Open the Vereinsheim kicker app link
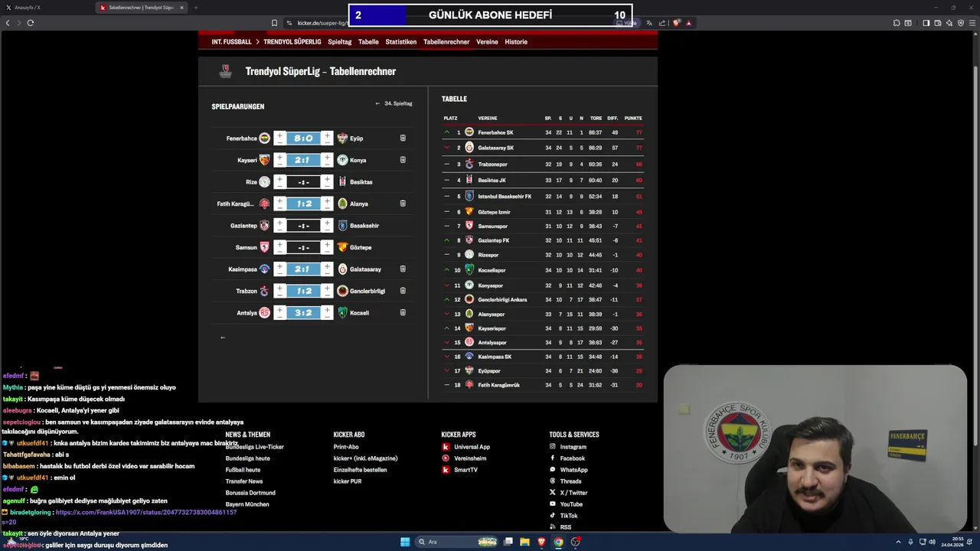 tap(470, 458)
